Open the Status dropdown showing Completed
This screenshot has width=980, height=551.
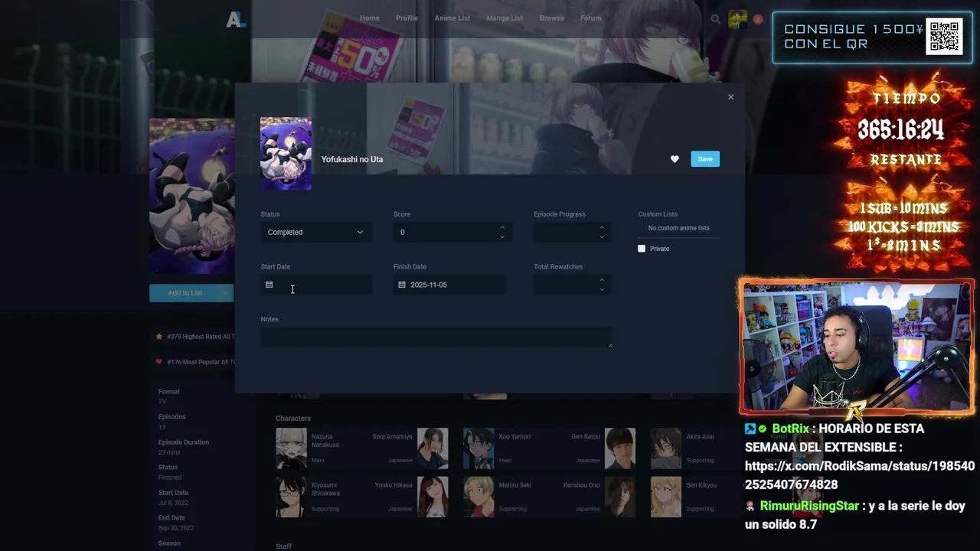316,232
